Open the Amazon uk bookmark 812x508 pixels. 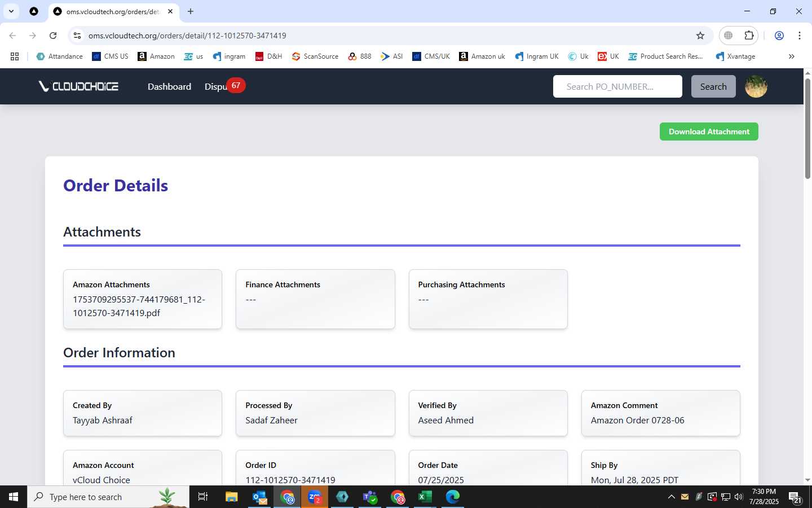[482, 56]
